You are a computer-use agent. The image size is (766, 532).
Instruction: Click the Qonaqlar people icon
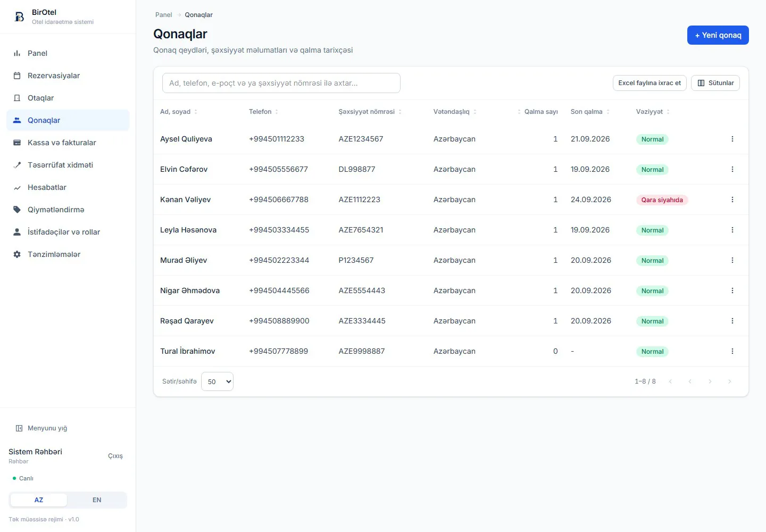pyautogui.click(x=17, y=120)
